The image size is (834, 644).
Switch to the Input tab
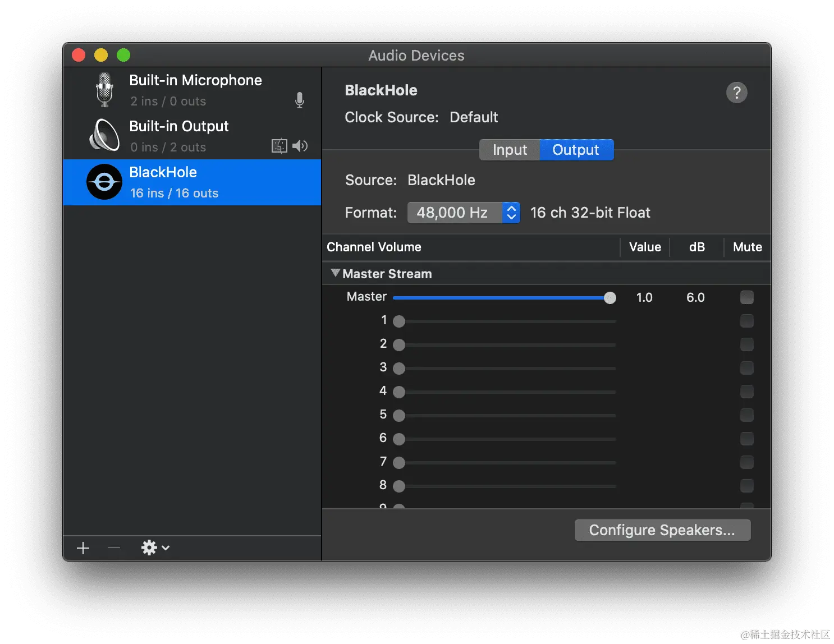510,150
